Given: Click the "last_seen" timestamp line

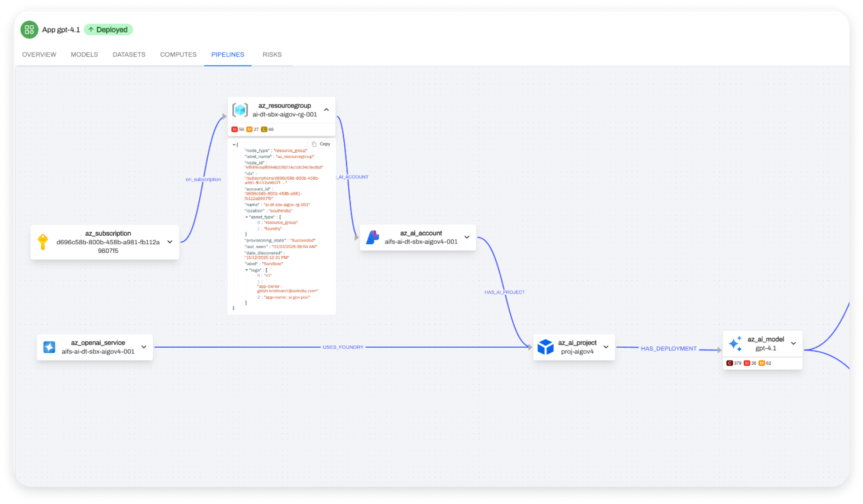Looking at the screenshot, I should click(x=281, y=247).
